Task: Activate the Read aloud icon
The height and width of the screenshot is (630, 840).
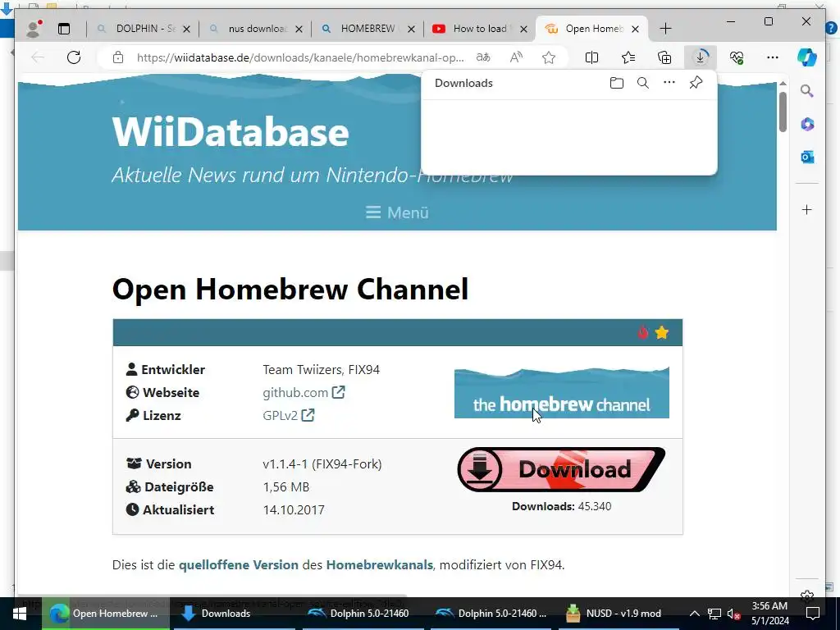Action: [516, 57]
